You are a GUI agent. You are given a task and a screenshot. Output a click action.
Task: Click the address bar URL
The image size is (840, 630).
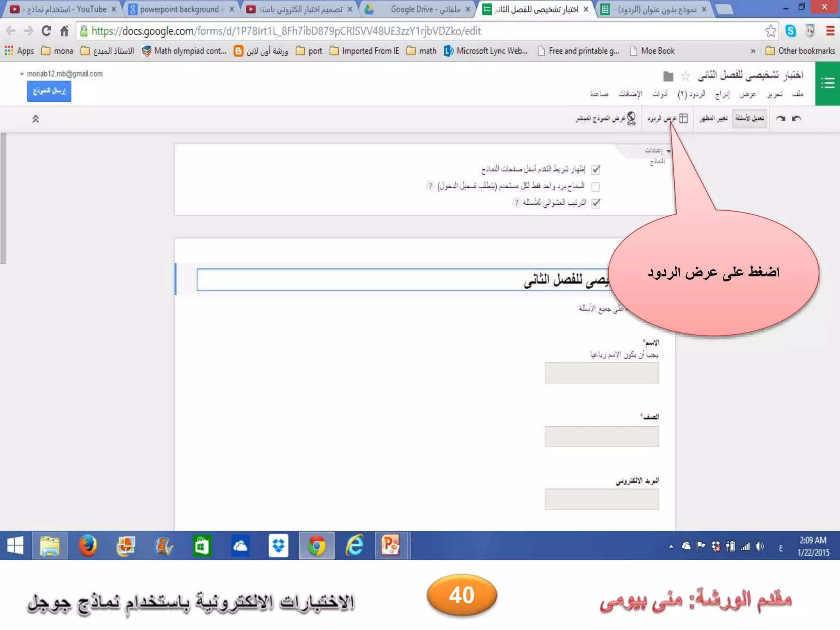pyautogui.click(x=286, y=31)
